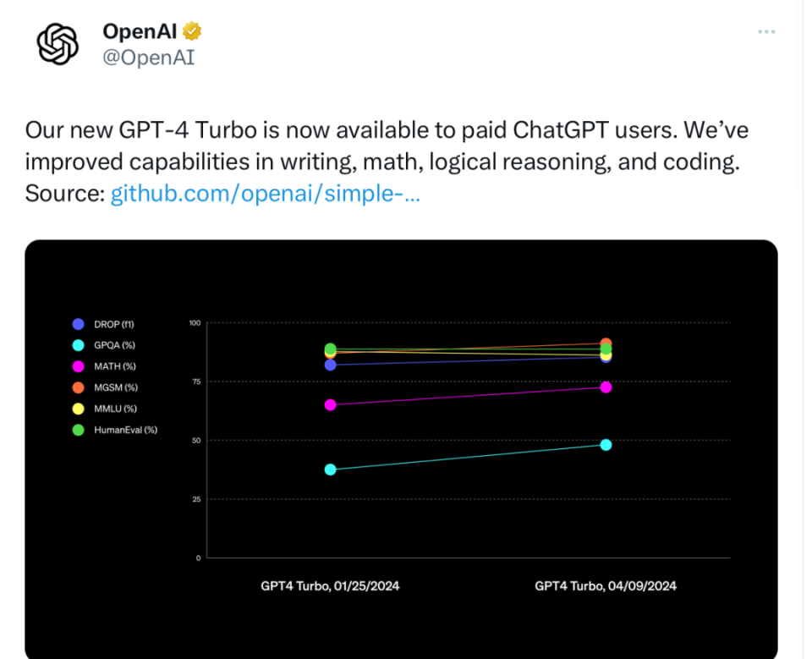This screenshot has width=812, height=659.
Task: Click the MGSM data point for 04/09/2024
Action: tap(606, 344)
